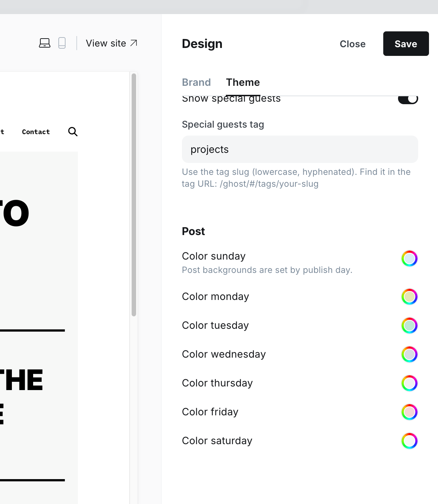Switch to mobile preview icon
The image size is (438, 504).
point(62,43)
